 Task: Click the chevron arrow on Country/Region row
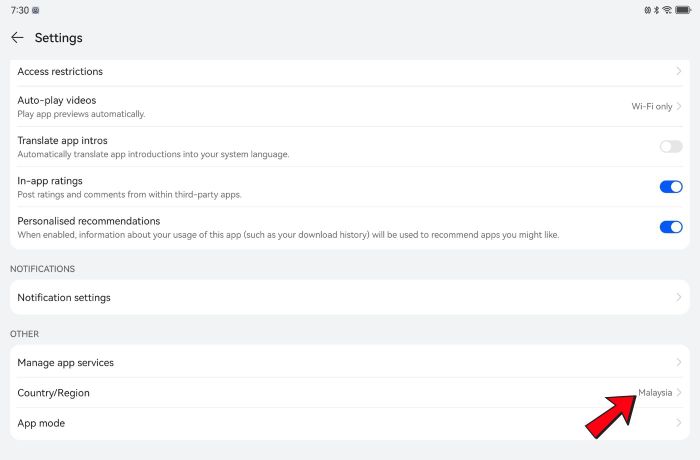[679, 393]
